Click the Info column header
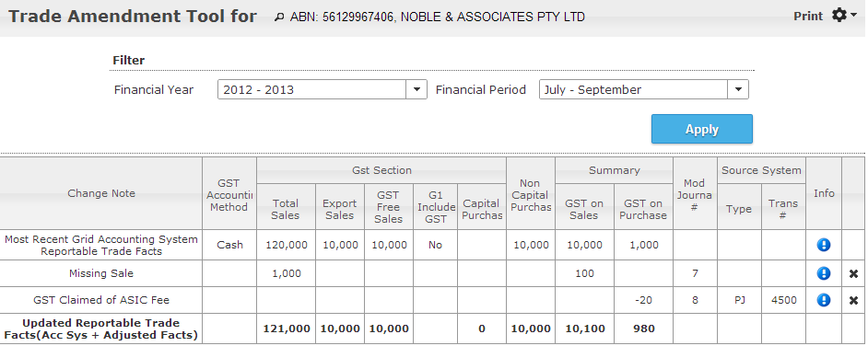868x346 pixels. click(x=824, y=193)
